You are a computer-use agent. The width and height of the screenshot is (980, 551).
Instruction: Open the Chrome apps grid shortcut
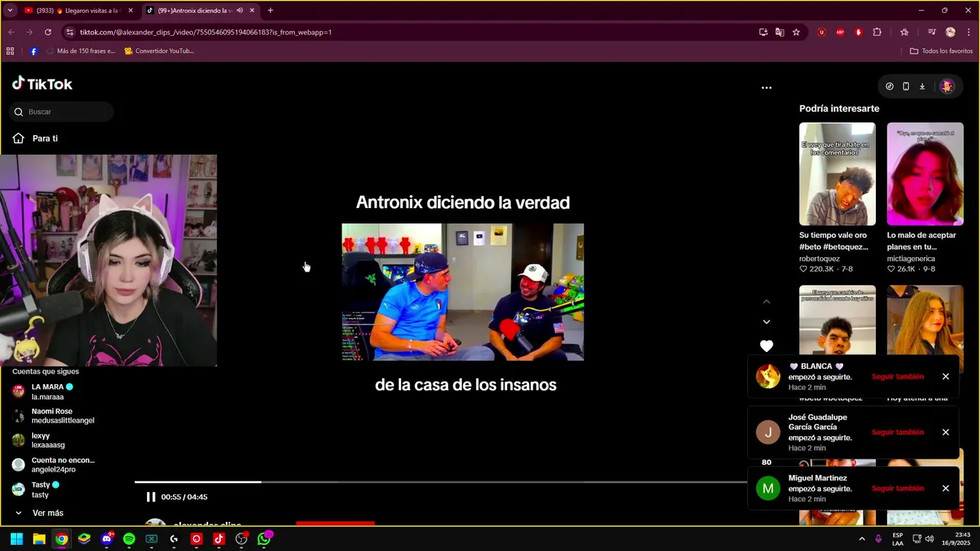10,51
